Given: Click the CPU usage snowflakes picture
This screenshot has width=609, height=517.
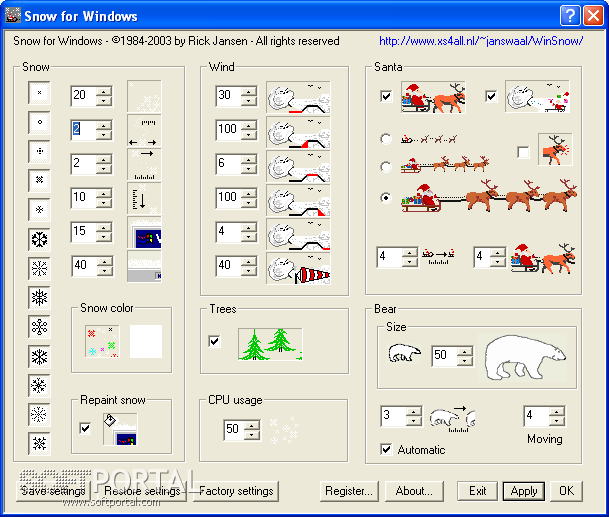Looking at the screenshot, I should tap(284, 430).
